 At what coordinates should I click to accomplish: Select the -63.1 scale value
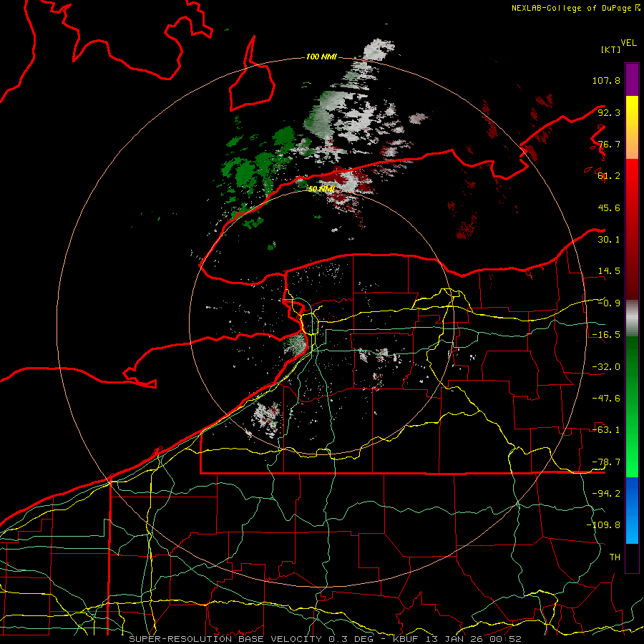point(606,430)
